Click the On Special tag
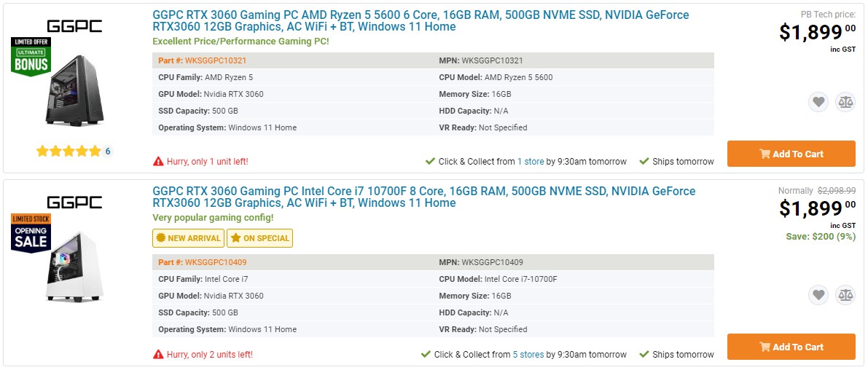868x370 pixels. pyautogui.click(x=260, y=238)
